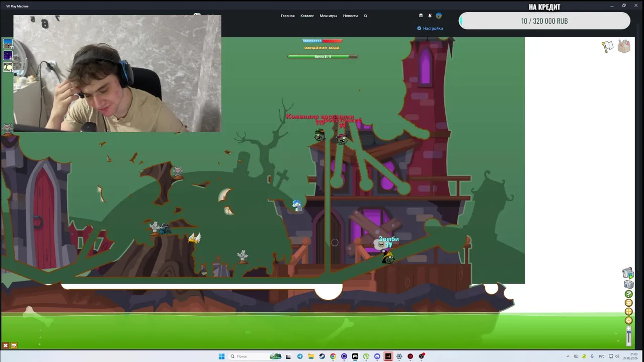Open Steam from the taskbar
The height and width of the screenshot is (362, 644).
pyautogui.click(x=322, y=356)
